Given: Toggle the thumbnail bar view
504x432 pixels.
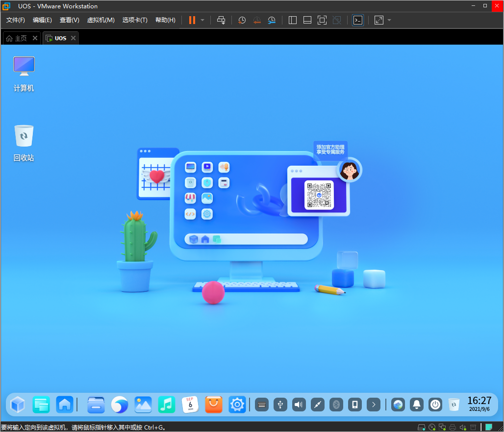Looking at the screenshot, I should point(307,20).
